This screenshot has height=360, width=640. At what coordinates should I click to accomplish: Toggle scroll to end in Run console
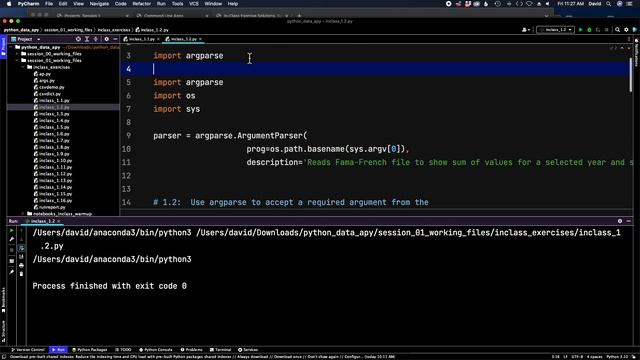coord(21,257)
